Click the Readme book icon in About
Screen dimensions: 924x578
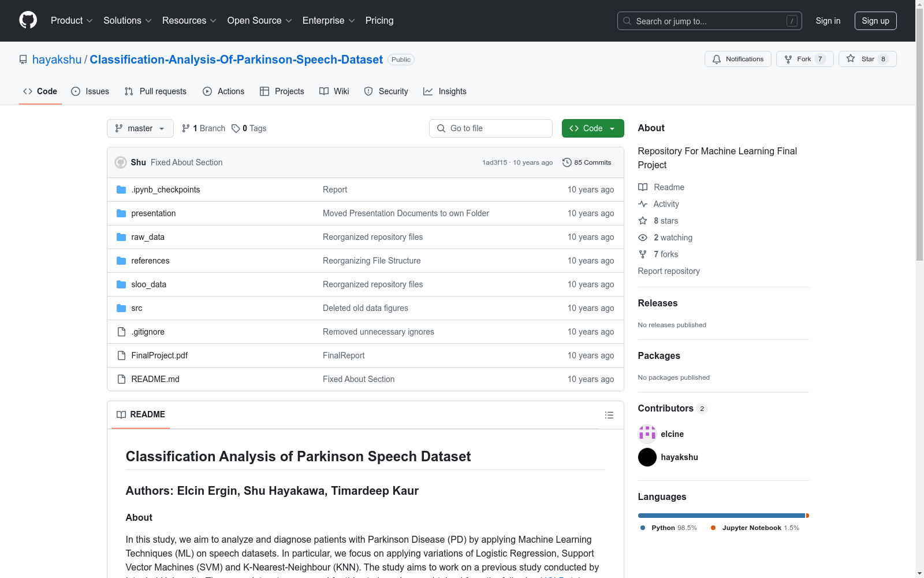click(x=643, y=187)
